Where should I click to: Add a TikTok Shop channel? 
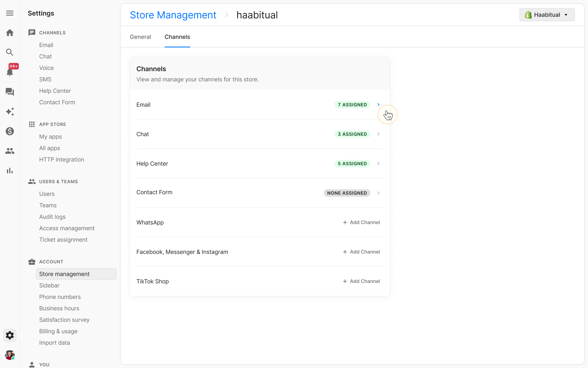[x=361, y=281]
